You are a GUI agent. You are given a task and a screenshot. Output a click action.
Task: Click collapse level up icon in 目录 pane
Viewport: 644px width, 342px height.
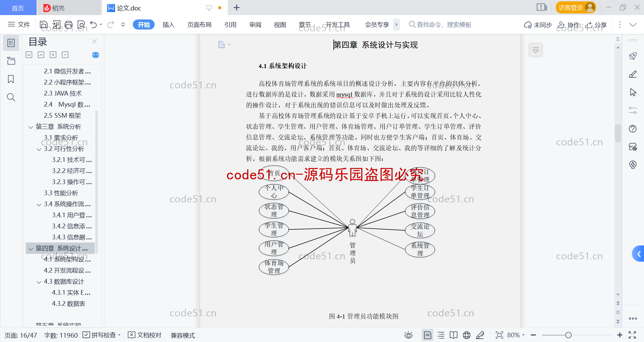point(41,55)
